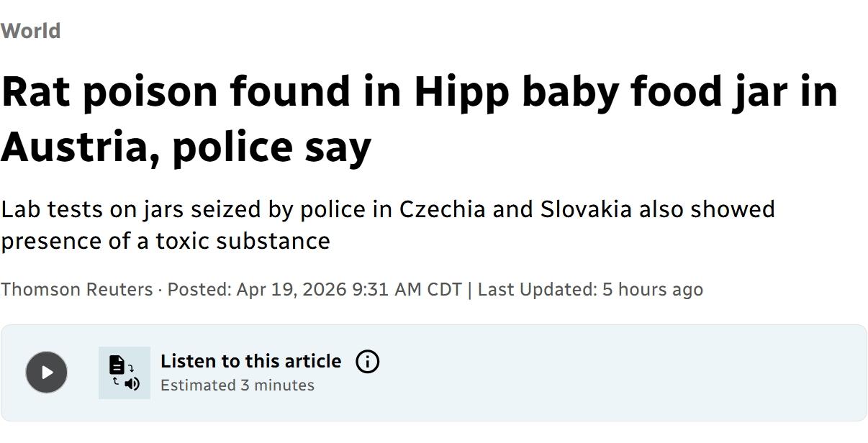Click "police say" in the headline

(x=271, y=147)
